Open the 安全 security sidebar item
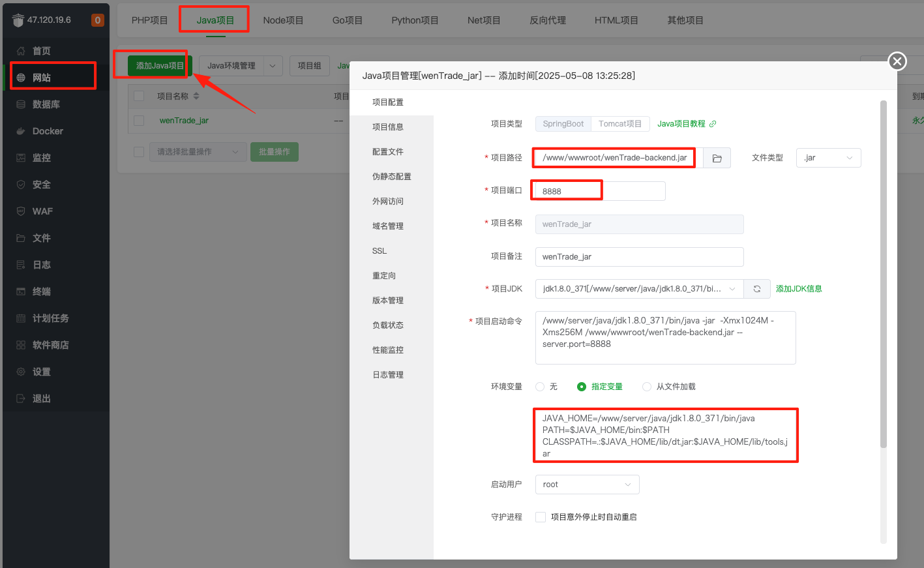 pyautogui.click(x=56, y=185)
